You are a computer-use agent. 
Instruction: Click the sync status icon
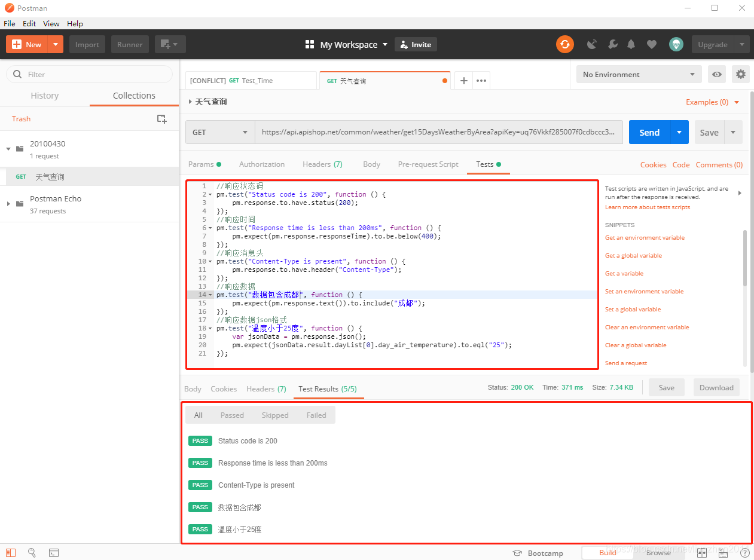click(x=564, y=44)
